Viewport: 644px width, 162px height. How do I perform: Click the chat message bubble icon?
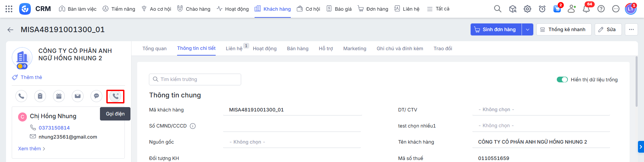point(96,96)
